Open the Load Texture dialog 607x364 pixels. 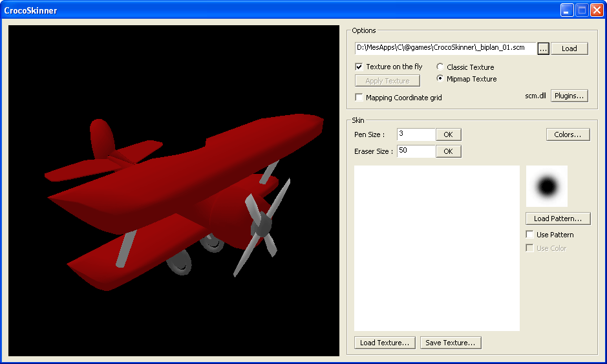click(385, 343)
